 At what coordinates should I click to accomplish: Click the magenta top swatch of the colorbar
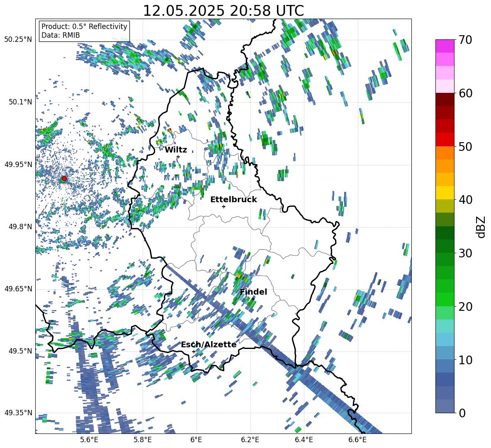pos(445,46)
